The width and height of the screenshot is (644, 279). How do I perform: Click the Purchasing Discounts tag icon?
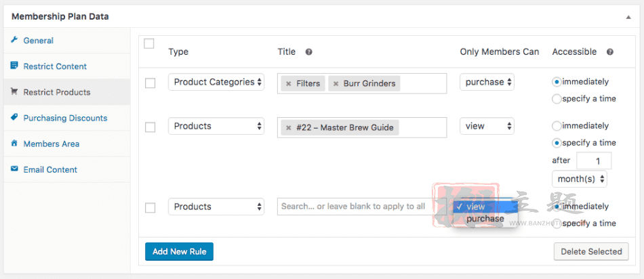coord(14,117)
